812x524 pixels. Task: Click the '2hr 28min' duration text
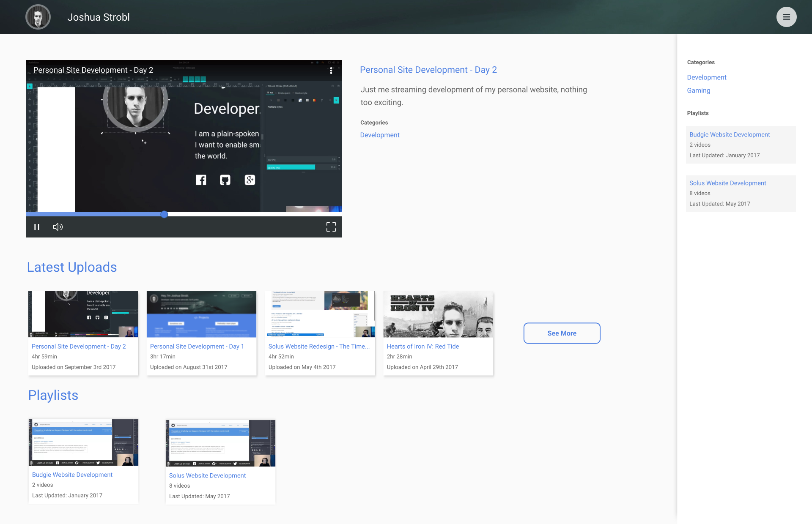point(400,357)
